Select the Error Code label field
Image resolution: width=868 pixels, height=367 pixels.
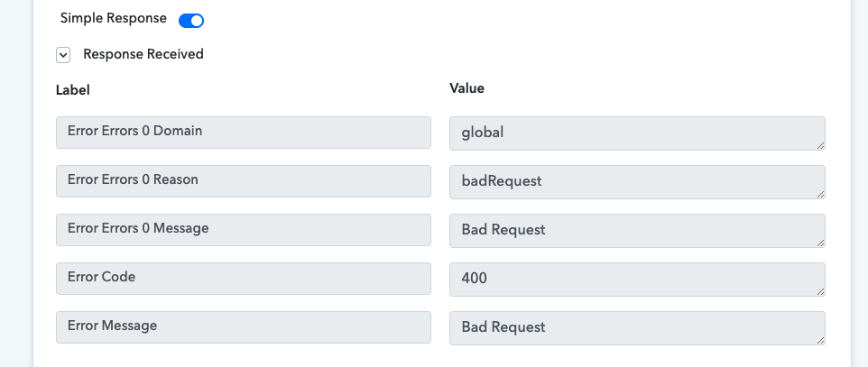[244, 279]
